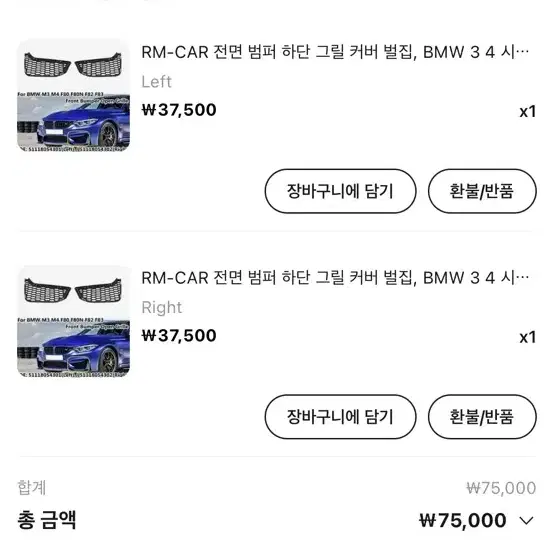554x554 pixels.
Task: Click the 합계 subtotal label
Action: click(x=32, y=488)
